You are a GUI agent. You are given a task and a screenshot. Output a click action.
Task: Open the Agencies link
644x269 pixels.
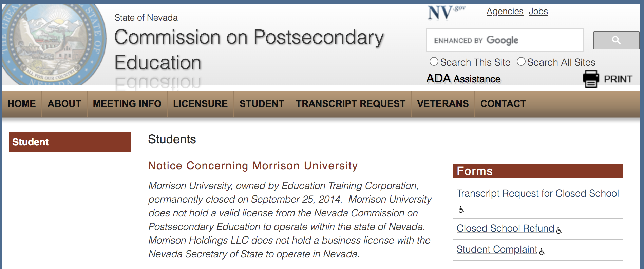[505, 12]
